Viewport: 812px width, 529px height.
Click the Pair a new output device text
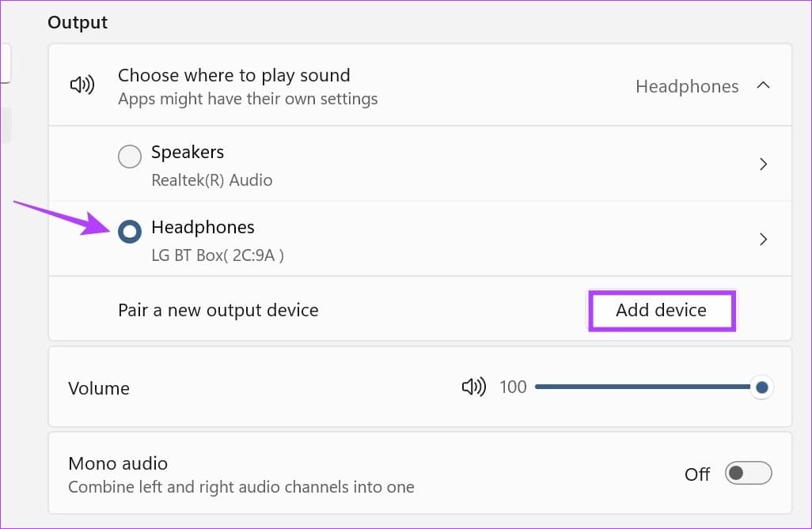click(218, 310)
